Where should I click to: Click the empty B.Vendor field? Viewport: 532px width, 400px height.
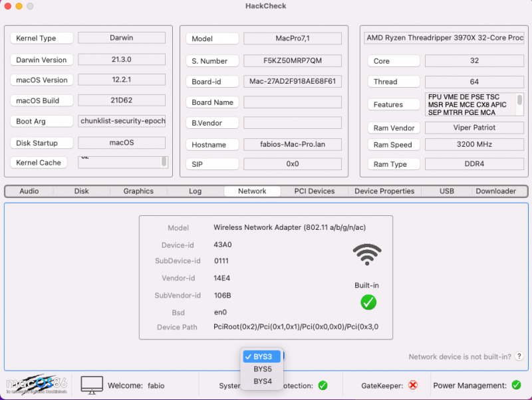click(293, 123)
